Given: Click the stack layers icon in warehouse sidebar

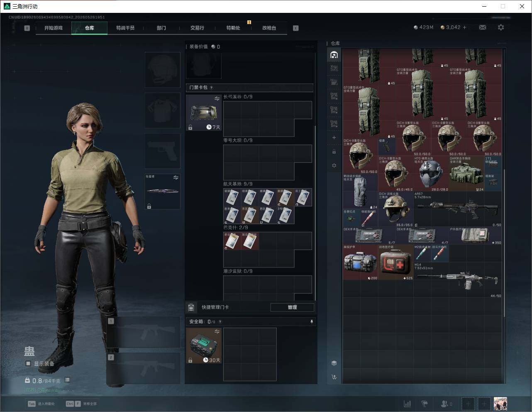Looking at the screenshot, I should click(x=334, y=363).
